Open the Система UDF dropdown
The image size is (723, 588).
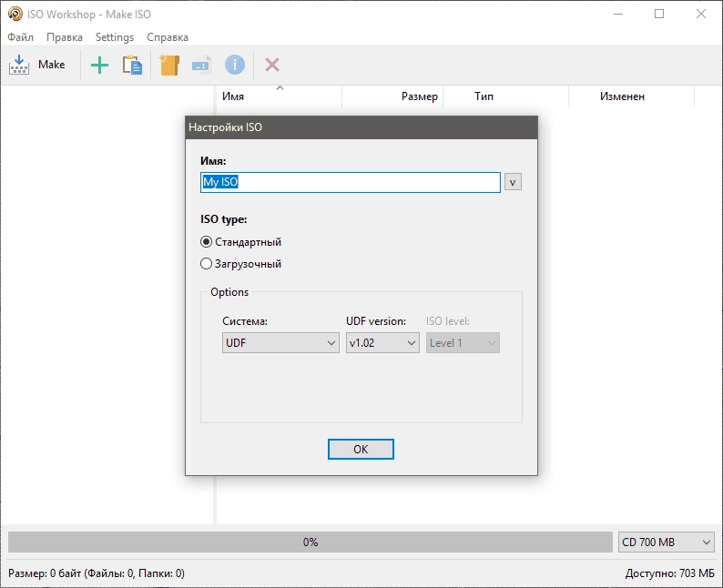point(280,343)
